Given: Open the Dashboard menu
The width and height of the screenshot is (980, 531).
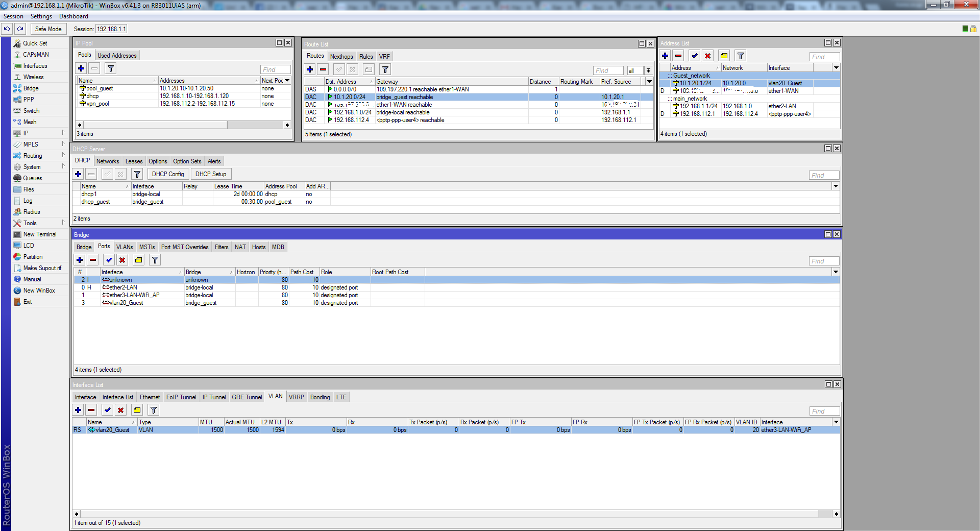Looking at the screenshot, I should [x=73, y=16].
